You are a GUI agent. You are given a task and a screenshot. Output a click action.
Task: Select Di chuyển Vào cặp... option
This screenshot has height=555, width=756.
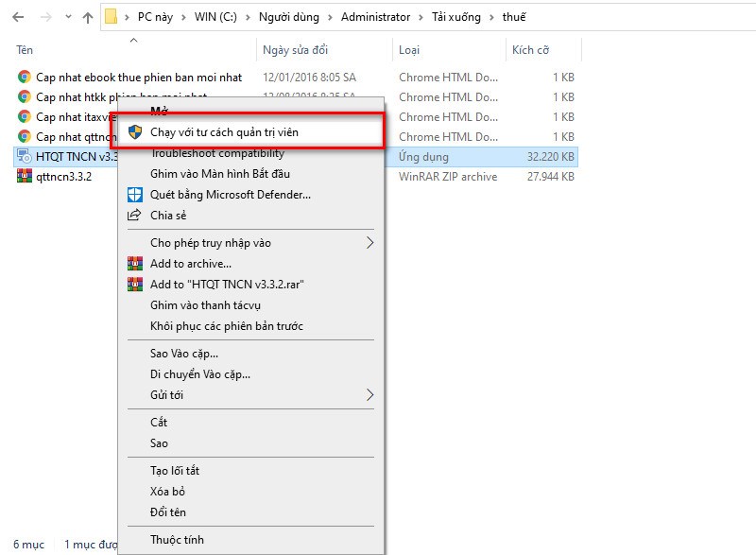tap(200, 374)
